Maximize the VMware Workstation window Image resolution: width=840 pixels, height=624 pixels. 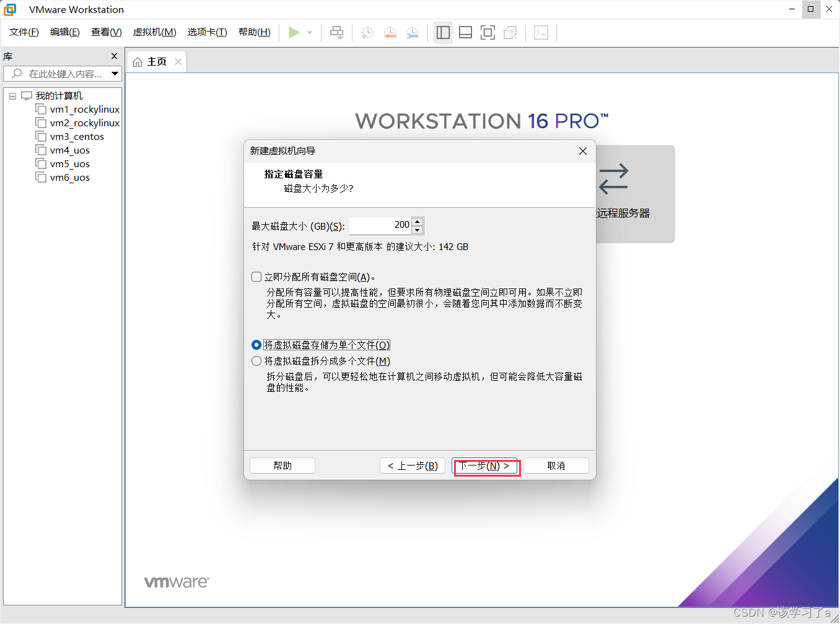810,9
